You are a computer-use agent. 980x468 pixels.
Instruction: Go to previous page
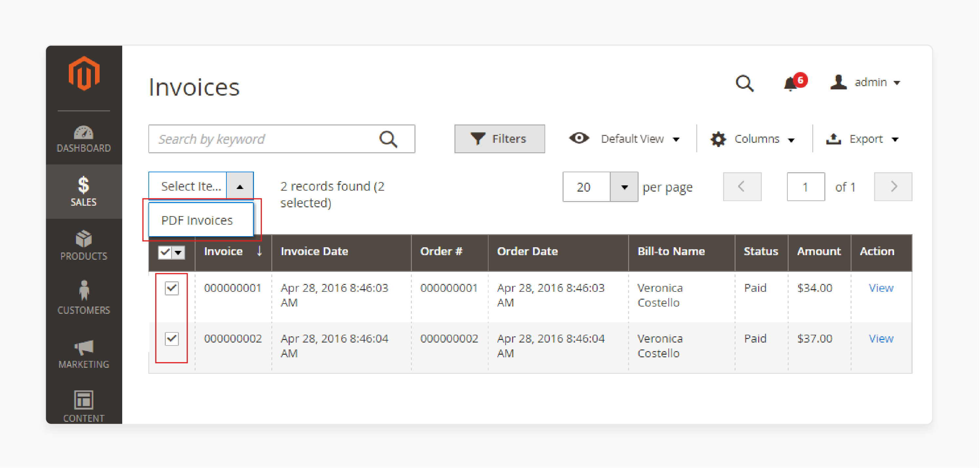point(742,187)
